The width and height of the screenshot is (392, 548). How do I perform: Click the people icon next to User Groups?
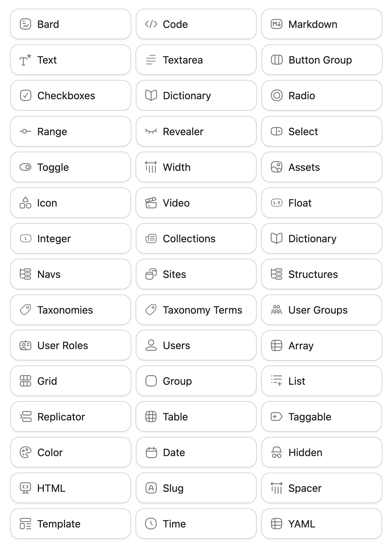277,310
